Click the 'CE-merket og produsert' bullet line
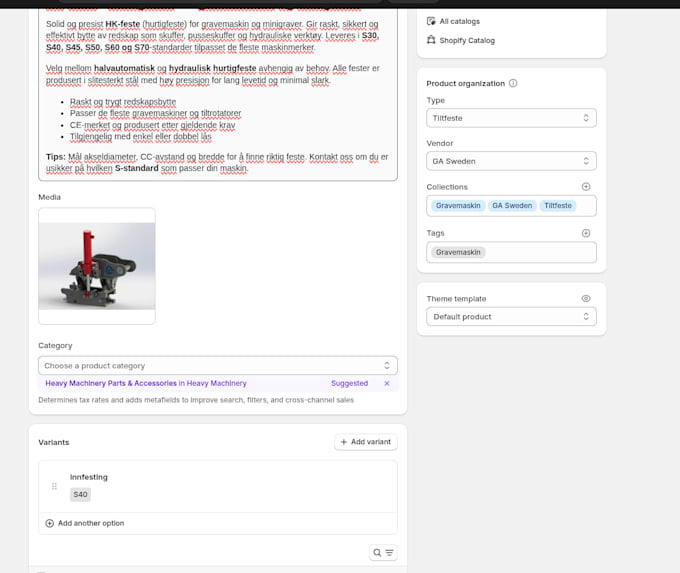The image size is (680, 573). tap(152, 125)
